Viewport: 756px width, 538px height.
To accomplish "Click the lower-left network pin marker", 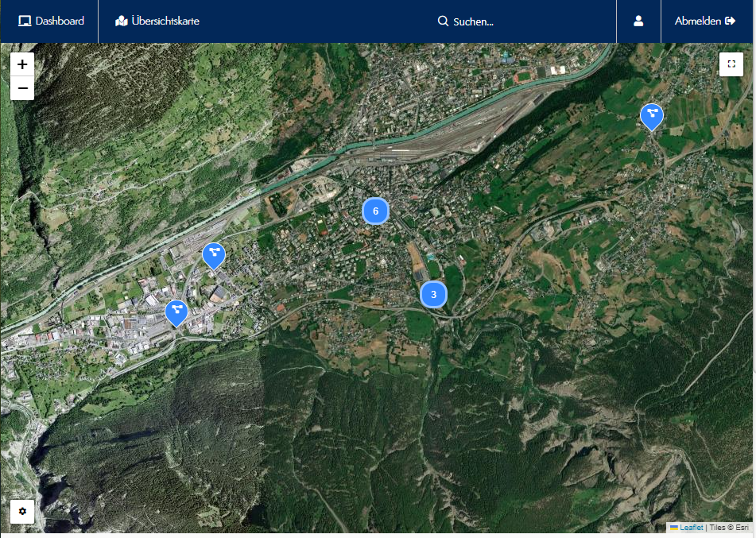I will pos(176,312).
